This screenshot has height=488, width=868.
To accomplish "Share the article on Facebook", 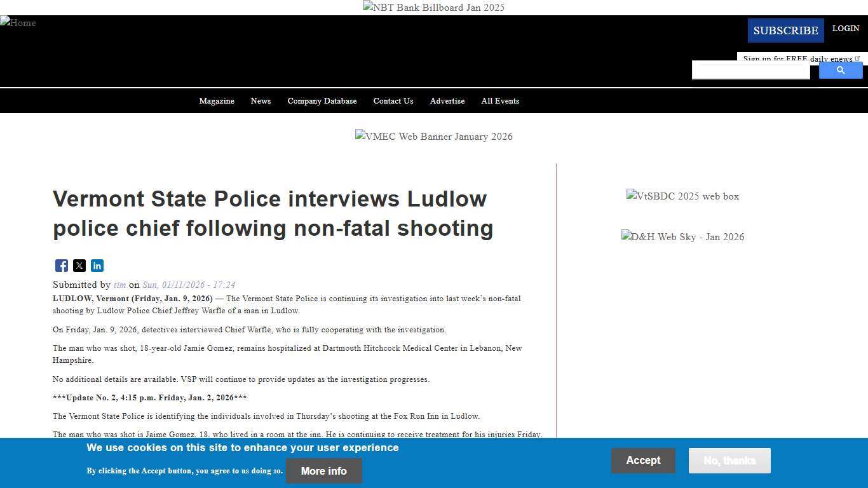I will pyautogui.click(x=61, y=266).
